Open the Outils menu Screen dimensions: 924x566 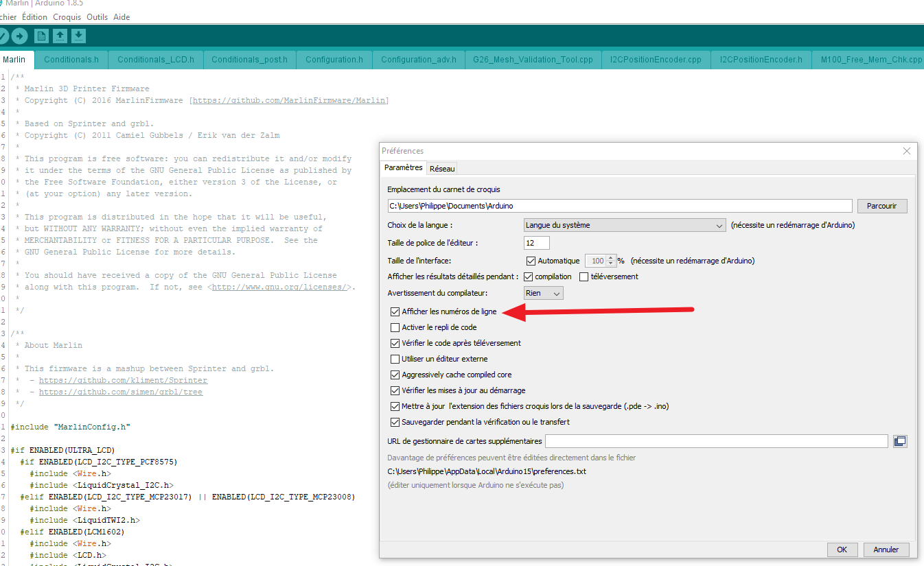(x=97, y=16)
